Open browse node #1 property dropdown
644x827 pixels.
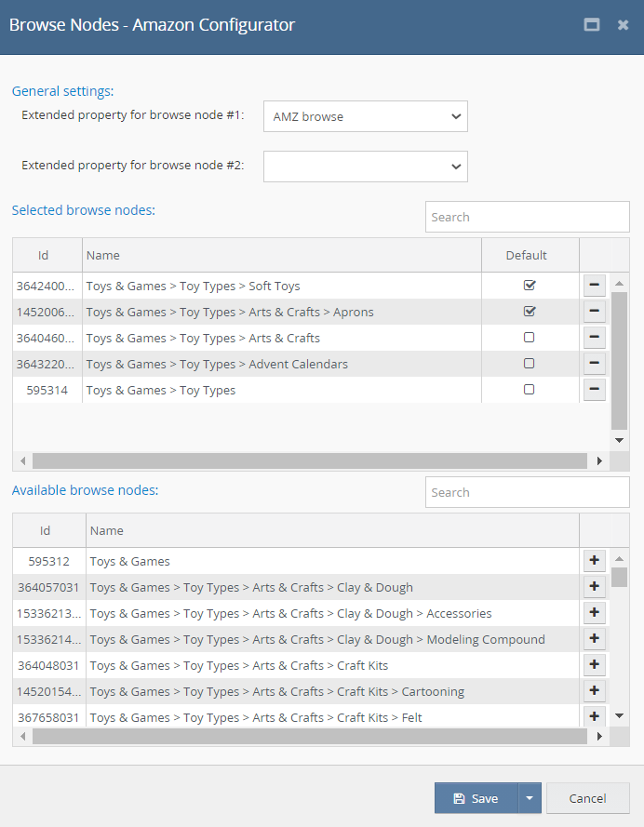(x=365, y=117)
